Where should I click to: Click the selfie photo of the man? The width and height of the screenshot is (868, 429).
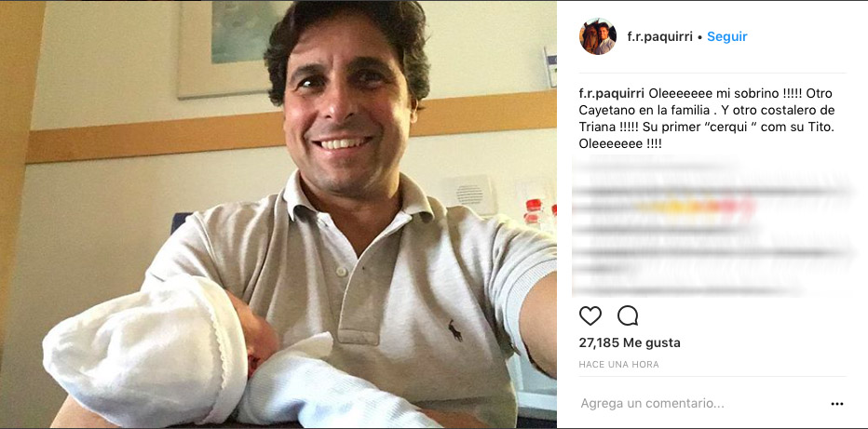[x=278, y=214]
